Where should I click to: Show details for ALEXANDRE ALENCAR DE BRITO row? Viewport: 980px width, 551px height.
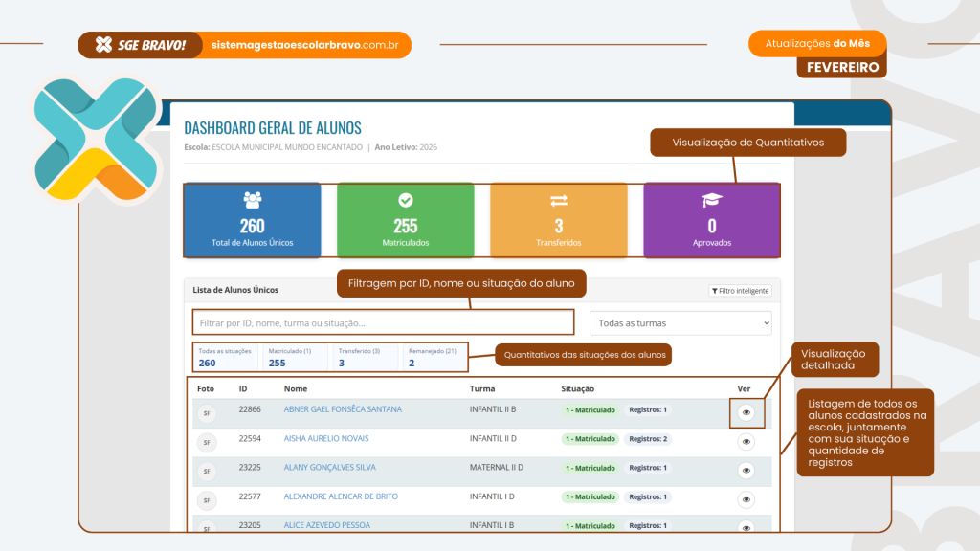(747, 499)
